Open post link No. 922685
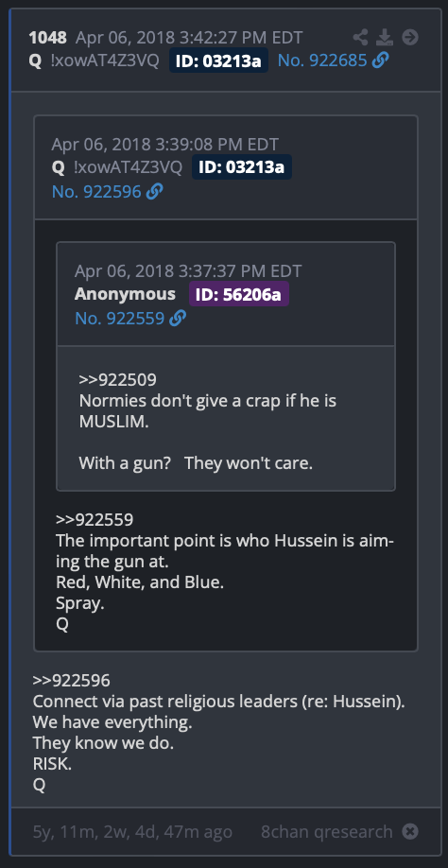The width and height of the screenshot is (448, 868). point(322,61)
